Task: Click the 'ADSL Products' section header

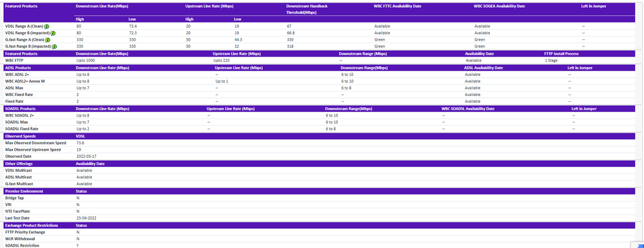Action: click(17, 68)
